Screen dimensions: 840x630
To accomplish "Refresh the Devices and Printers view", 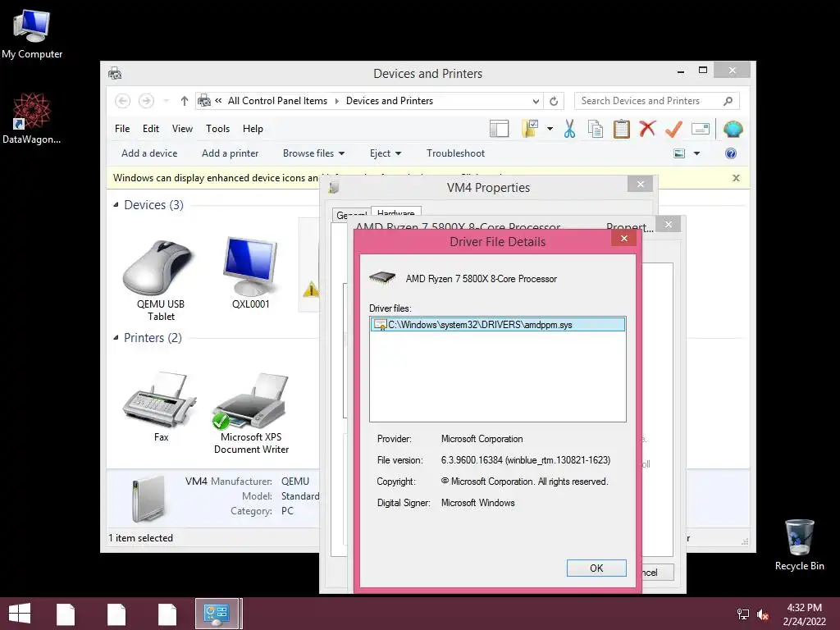I will point(554,101).
